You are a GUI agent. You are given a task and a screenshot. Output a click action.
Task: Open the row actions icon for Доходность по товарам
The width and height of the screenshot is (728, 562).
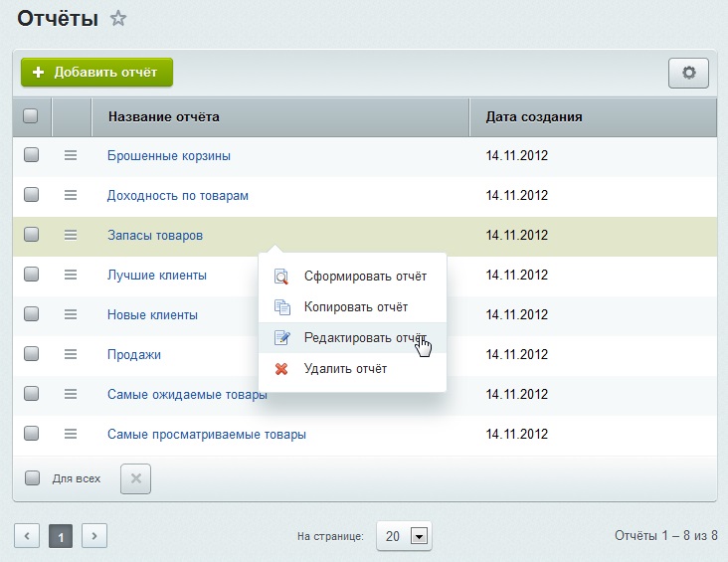click(71, 195)
